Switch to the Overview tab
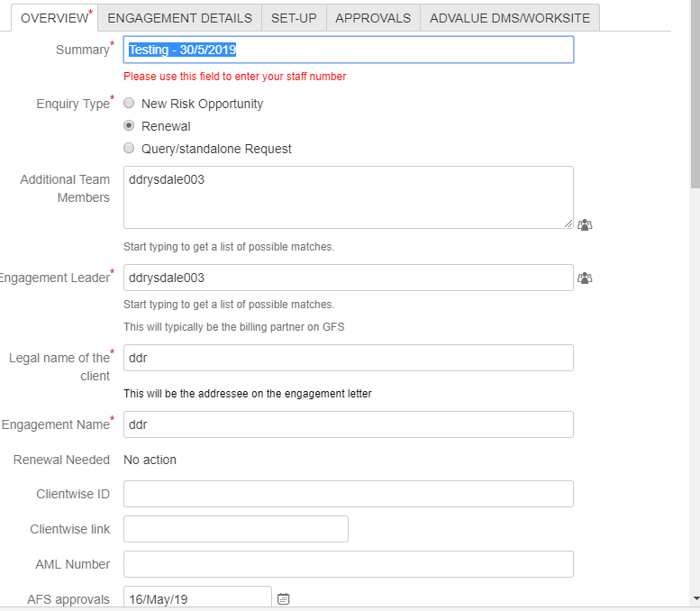This screenshot has height=611, width=700. pos(54,18)
